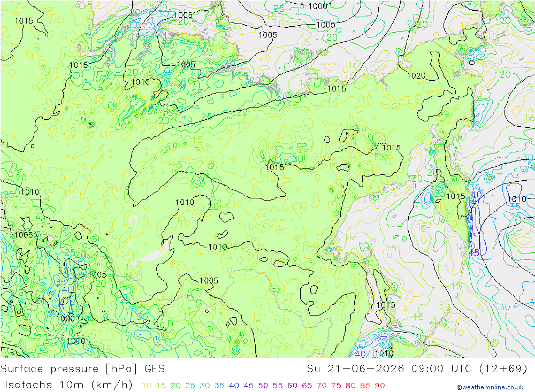This screenshot has width=535, height=392.
Task: Click legend value 35 in isotach scale
Action: pyautogui.click(x=219, y=386)
